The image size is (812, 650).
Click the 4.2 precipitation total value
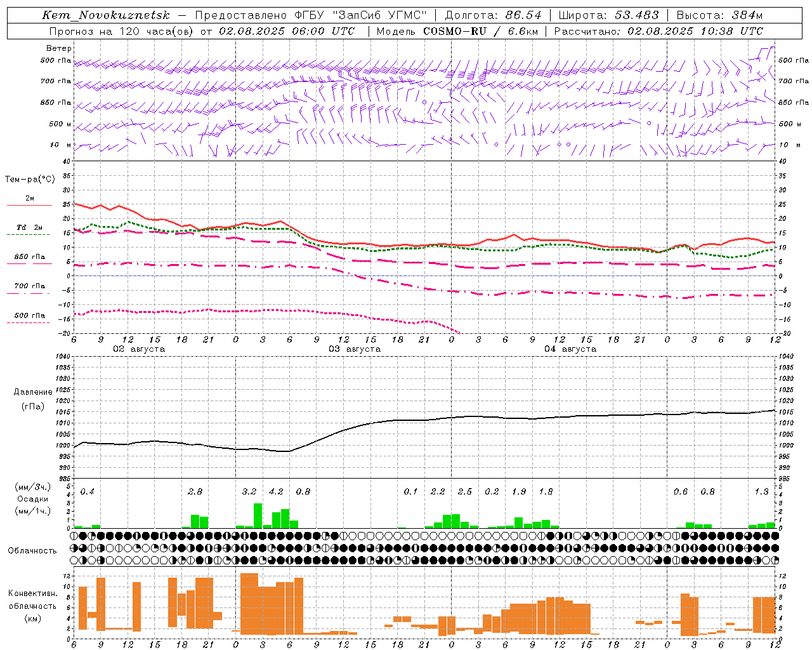pyautogui.click(x=276, y=492)
